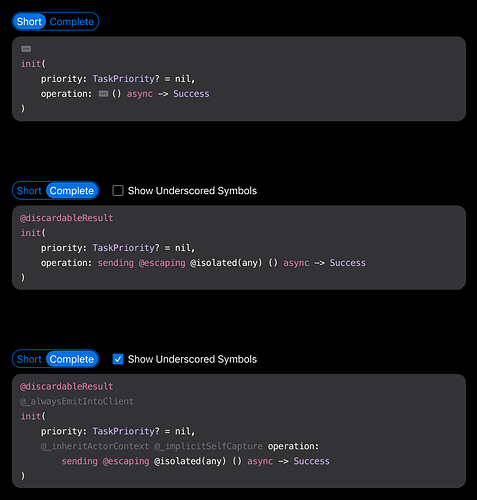Image resolution: width=477 pixels, height=500 pixels.
Task: Click the @_implicitSelfCapture attribute
Action: 208,446
